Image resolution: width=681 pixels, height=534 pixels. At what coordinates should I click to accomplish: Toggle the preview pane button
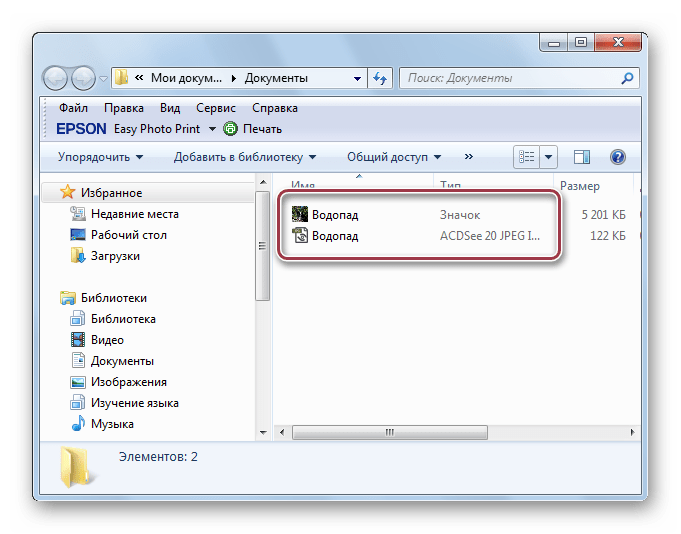click(x=582, y=157)
